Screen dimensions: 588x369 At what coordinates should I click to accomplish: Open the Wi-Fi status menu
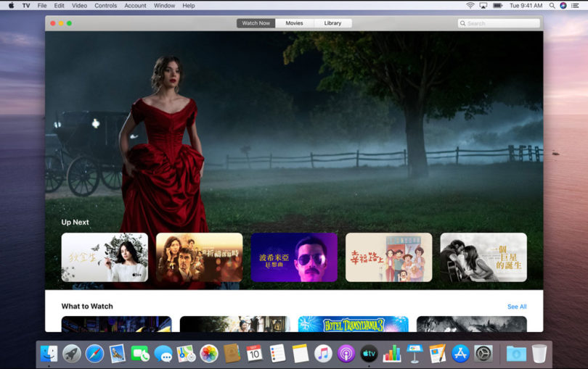(x=470, y=6)
